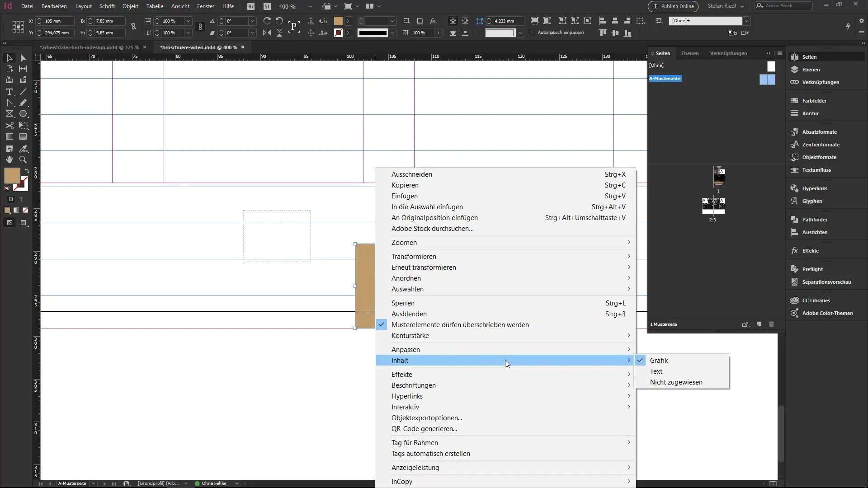Image resolution: width=868 pixels, height=488 pixels.
Task: Open the Fenster menu
Action: click(206, 6)
